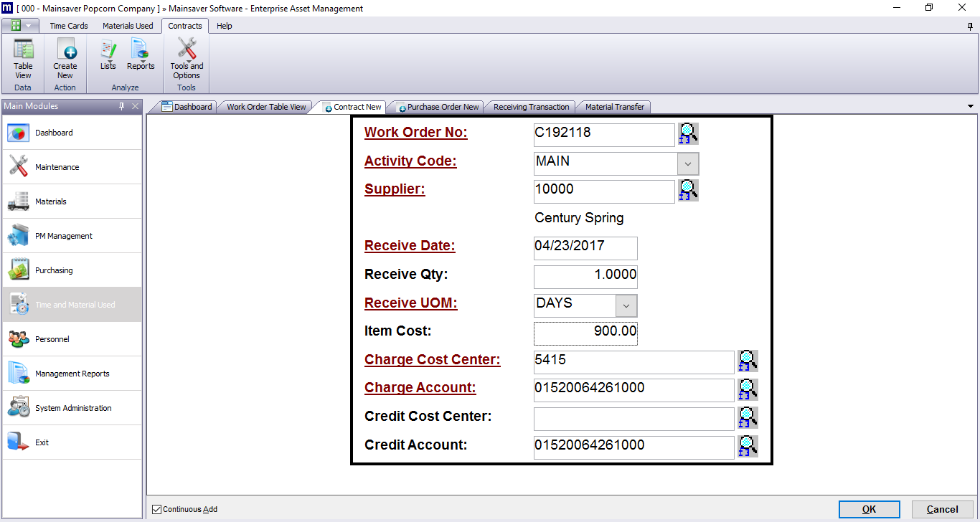
Task: Switch to the Purchase Order New tab
Action: 438,108
